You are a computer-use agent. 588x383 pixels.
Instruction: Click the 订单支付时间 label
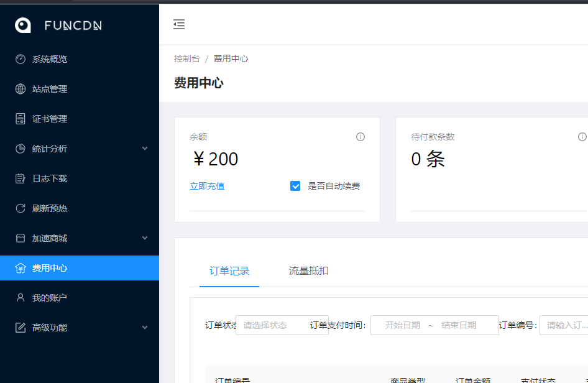338,325
